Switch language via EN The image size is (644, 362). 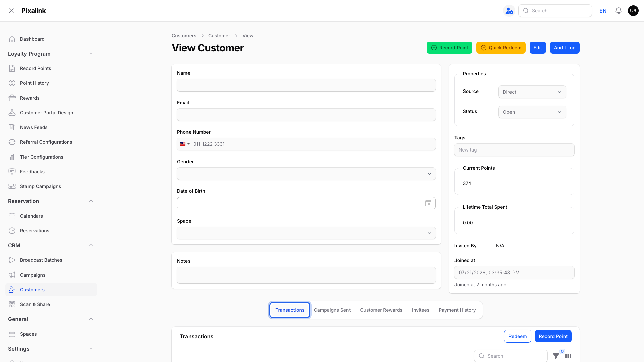point(603,11)
